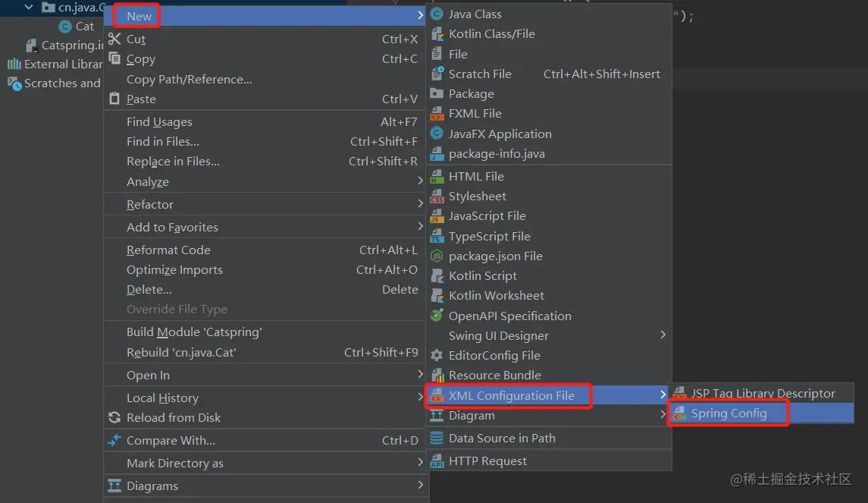Expand the Local History submenu arrow
Screen dimensions: 868x503
[x=420, y=398]
